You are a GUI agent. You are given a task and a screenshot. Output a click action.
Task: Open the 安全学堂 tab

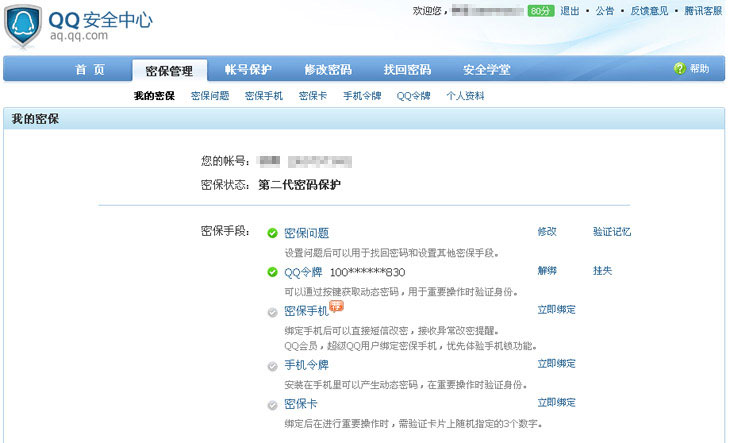(487, 70)
